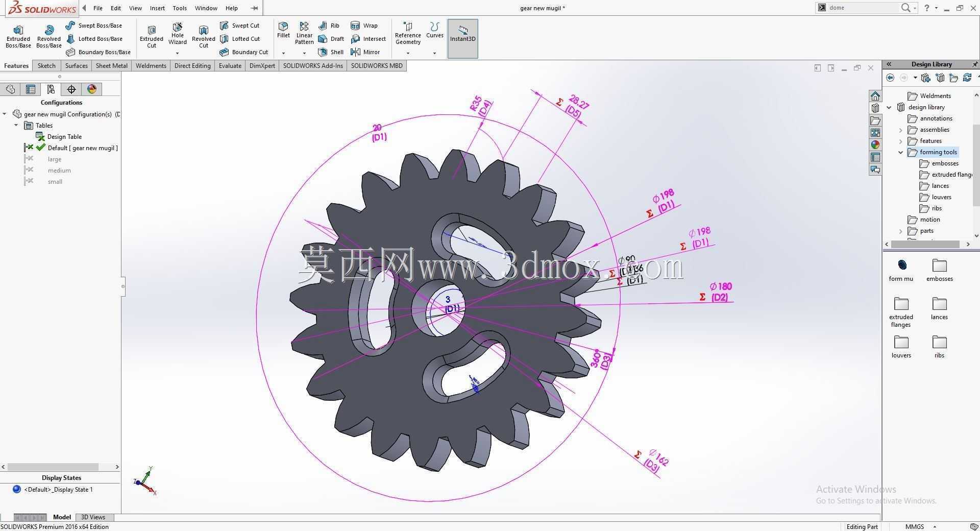This screenshot has height=531, width=980.
Task: Pin the Design Library panel
Action: [975, 64]
